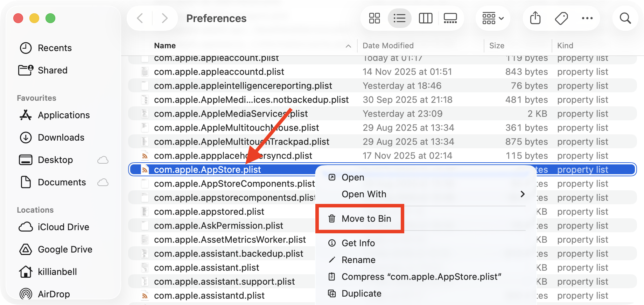
Task: Switch to icon grid view
Action: [374, 18]
